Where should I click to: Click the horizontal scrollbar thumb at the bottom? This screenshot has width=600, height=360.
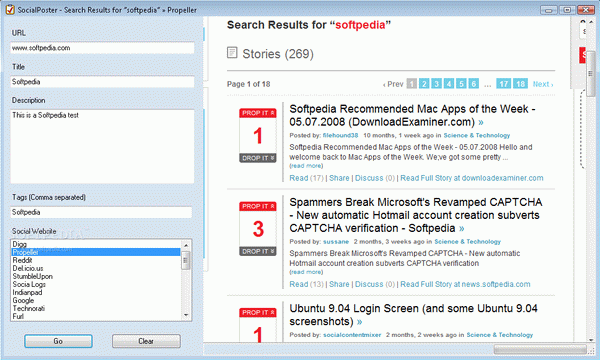[540, 349]
